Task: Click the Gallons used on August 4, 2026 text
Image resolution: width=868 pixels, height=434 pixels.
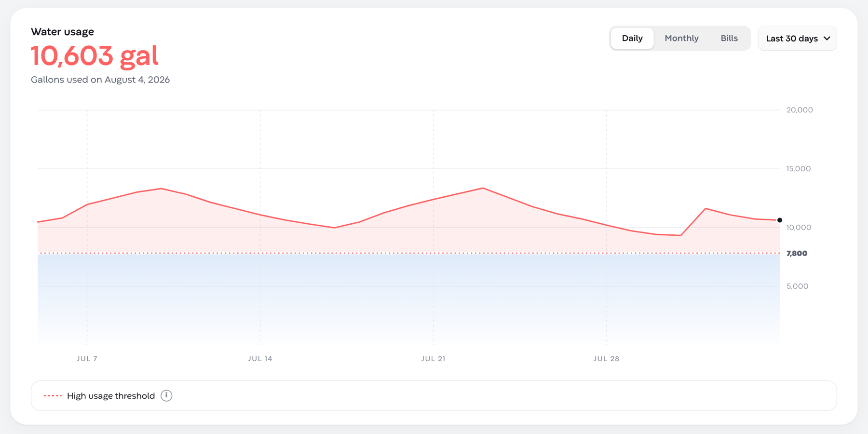Action: click(100, 80)
